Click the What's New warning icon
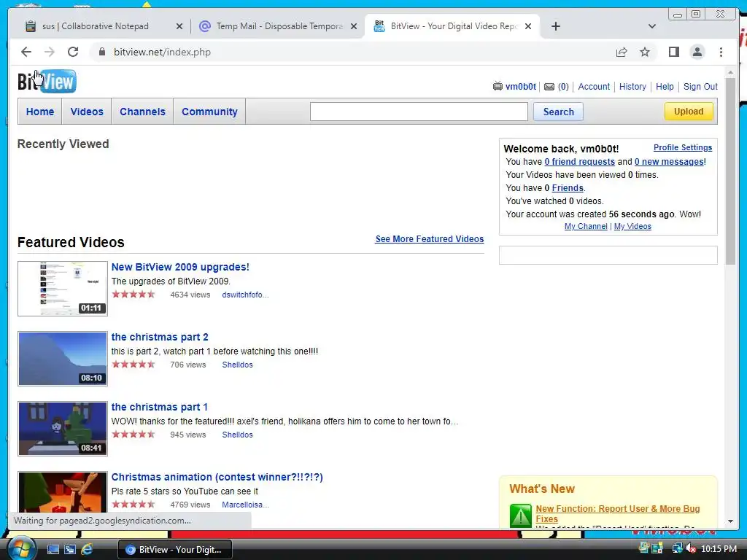Screen dimensions: 747x560 pos(520,516)
